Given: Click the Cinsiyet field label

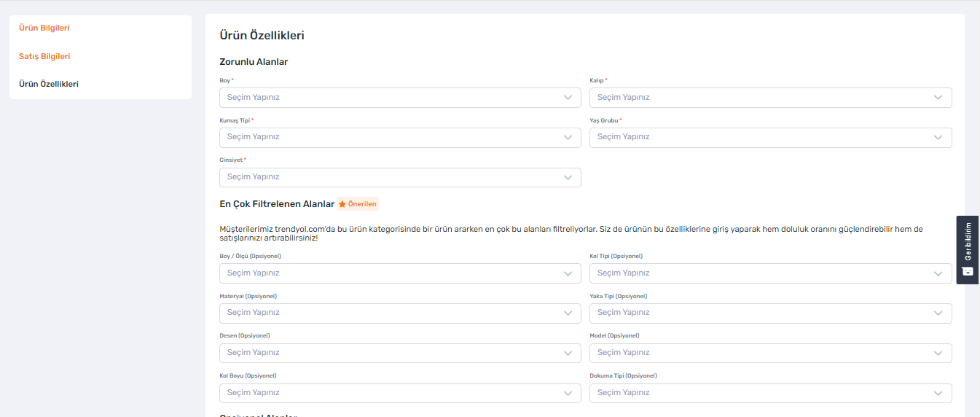Looking at the screenshot, I should point(232,160).
